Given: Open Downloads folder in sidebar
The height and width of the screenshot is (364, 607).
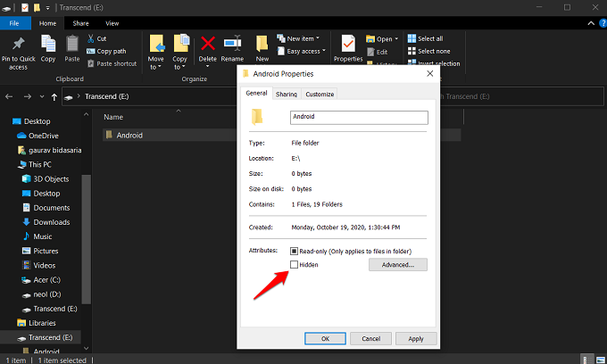Looking at the screenshot, I should click(x=46, y=222).
